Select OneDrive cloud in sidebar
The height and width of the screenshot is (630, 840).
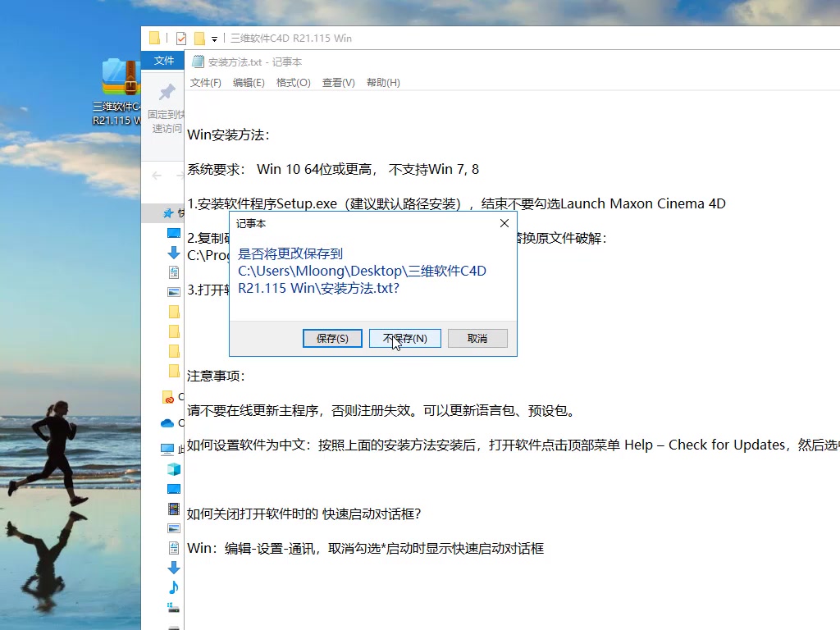(x=167, y=423)
